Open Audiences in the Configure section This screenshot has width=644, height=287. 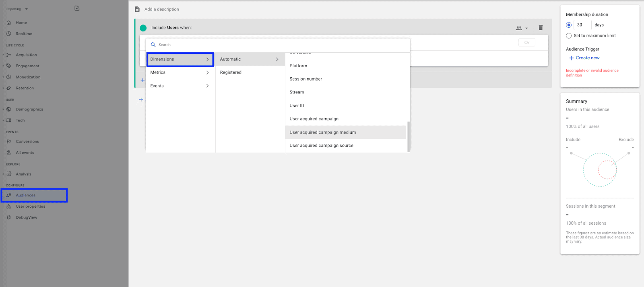click(26, 195)
